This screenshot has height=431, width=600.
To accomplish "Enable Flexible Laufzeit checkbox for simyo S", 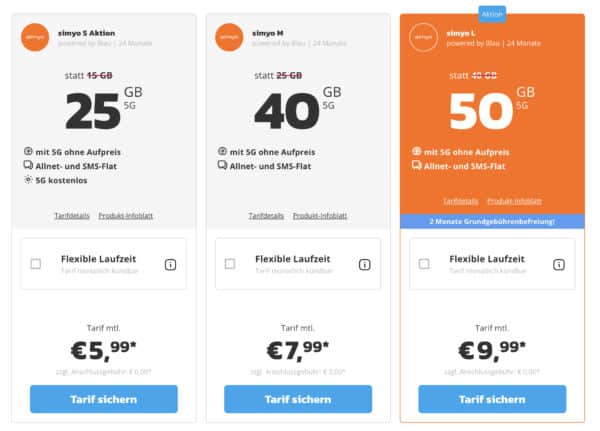I will click(36, 264).
